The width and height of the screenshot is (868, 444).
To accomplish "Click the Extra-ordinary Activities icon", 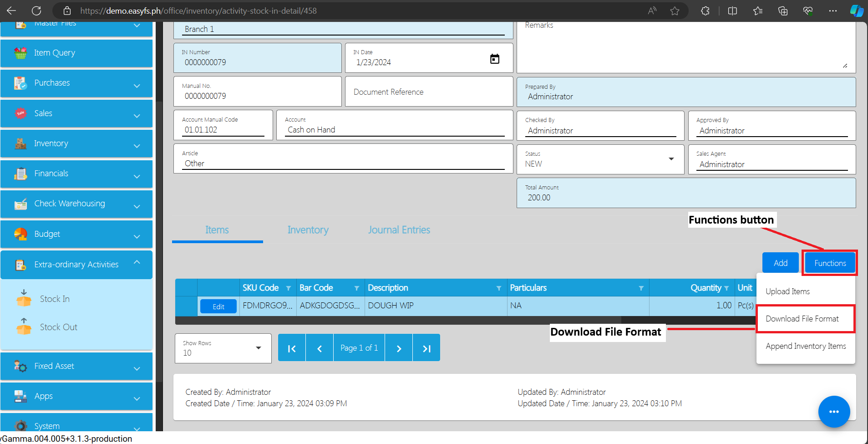I will [x=20, y=265].
